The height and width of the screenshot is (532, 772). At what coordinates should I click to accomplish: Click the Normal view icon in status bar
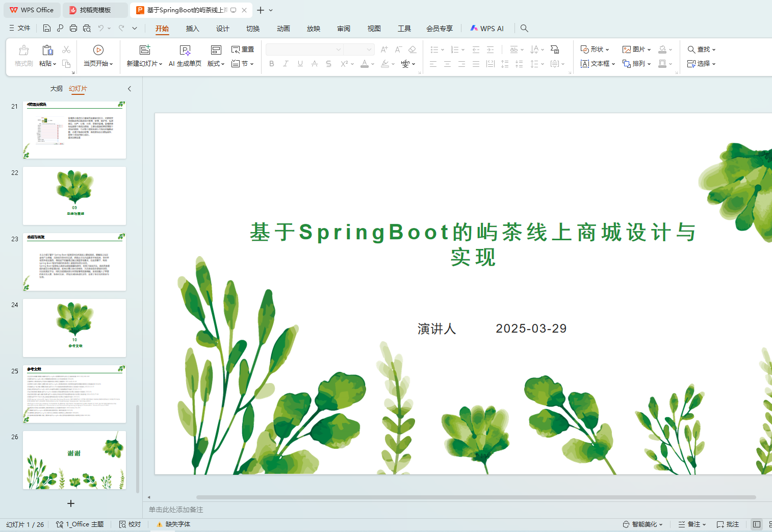(757, 524)
